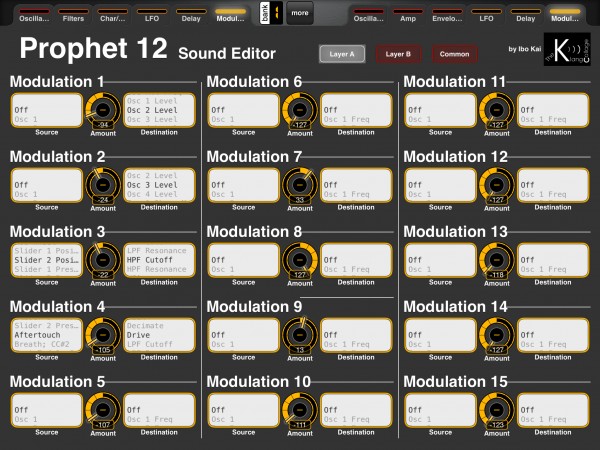The height and width of the screenshot is (450, 600).
Task: Select the right Modulation tab
Action: pos(565,15)
